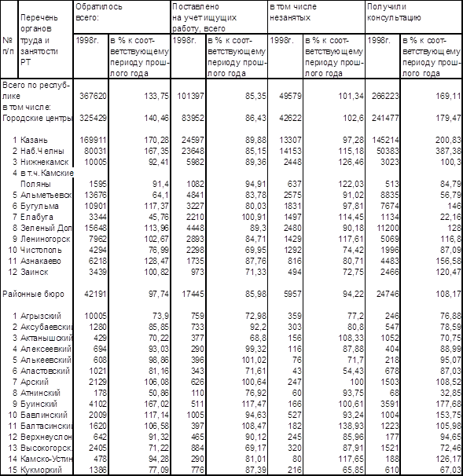Viewport: 463px width, 476px height.
Task: Select the Зеленый Дол row name
Action: (x=46, y=228)
